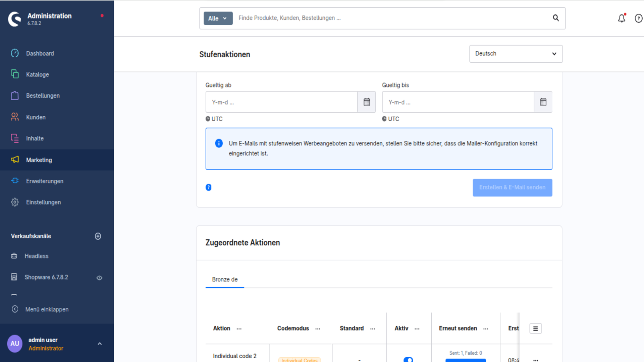This screenshot has width=644, height=362.
Task: Click the Marketing megaphone icon
Action: (x=15, y=160)
